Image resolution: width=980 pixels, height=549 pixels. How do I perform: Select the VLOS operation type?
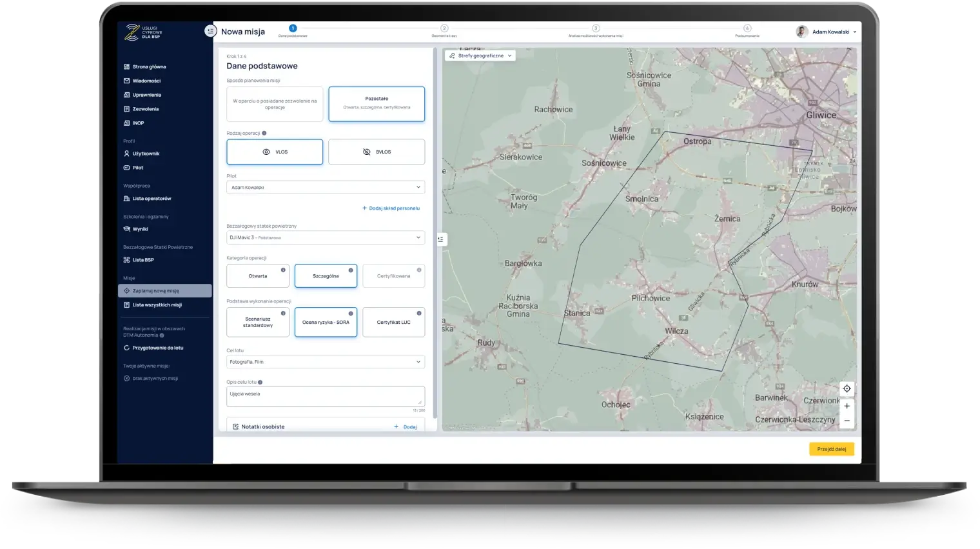[x=275, y=152]
